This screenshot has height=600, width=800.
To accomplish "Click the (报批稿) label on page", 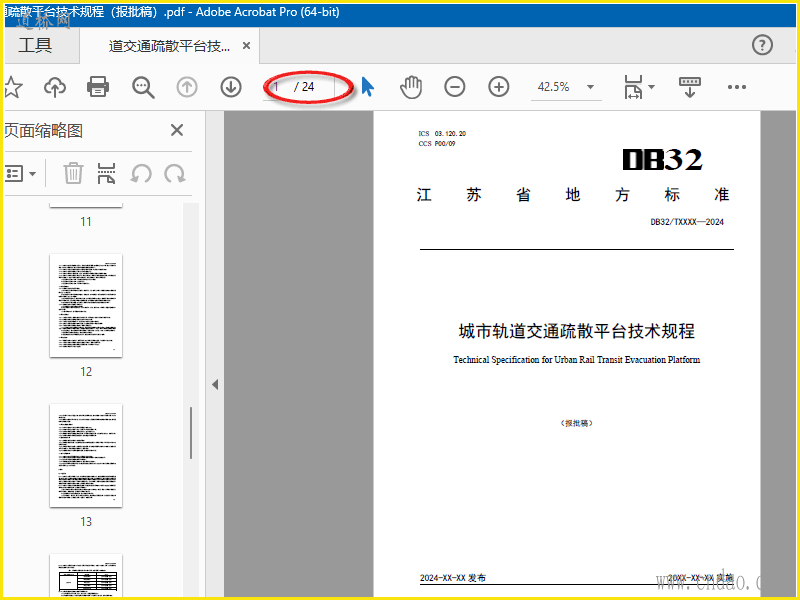I will click(577, 423).
